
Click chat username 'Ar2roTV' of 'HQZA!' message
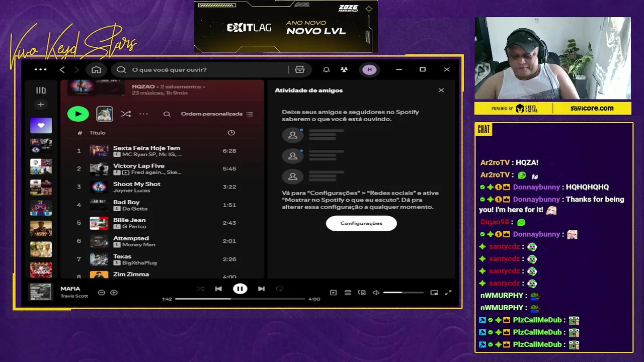point(495,162)
